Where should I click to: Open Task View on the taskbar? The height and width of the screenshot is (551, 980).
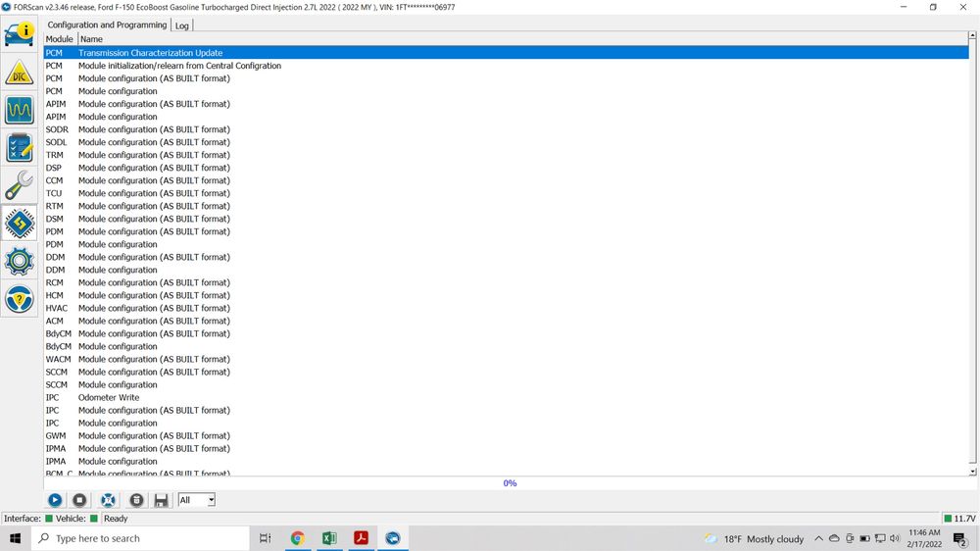pyautogui.click(x=265, y=538)
